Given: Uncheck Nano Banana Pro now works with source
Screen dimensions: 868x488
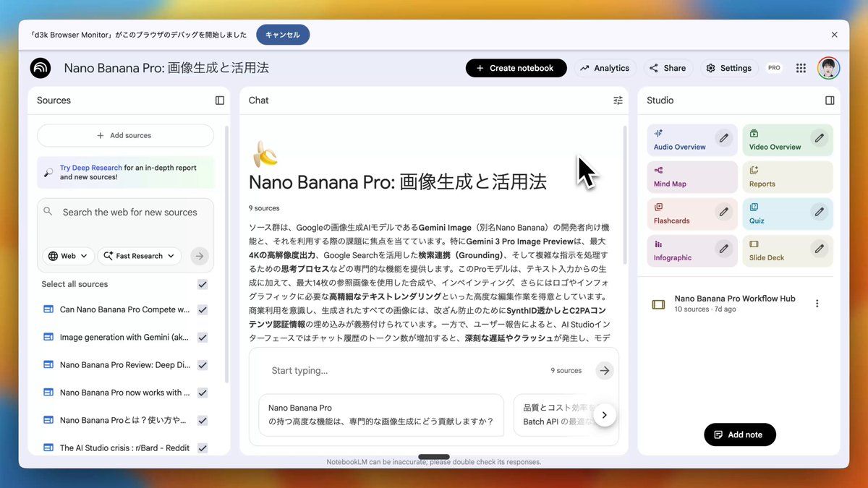Looking at the screenshot, I should [203, 393].
